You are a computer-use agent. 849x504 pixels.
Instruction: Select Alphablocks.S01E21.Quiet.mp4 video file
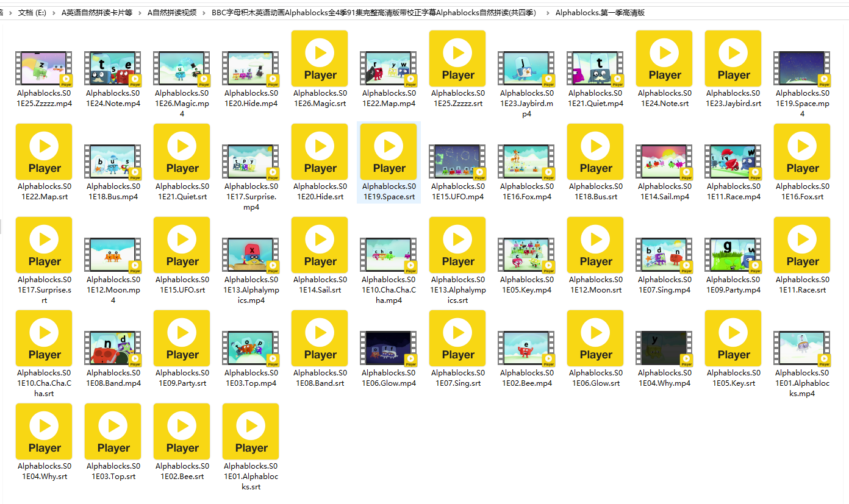(x=595, y=68)
